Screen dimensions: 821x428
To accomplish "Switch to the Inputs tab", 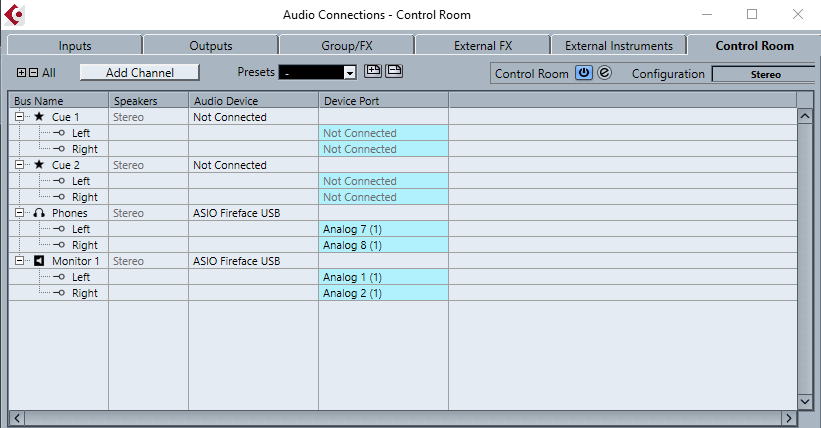I will [75, 46].
